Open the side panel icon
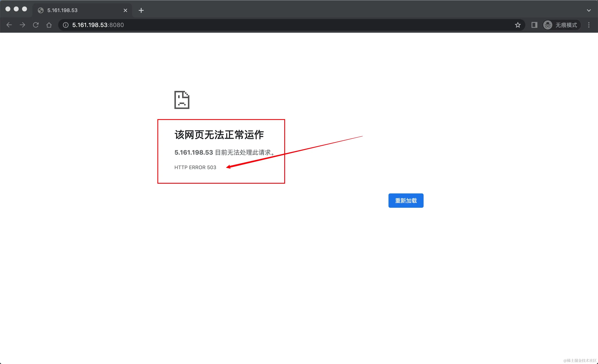This screenshot has height=364, width=598. tap(534, 25)
